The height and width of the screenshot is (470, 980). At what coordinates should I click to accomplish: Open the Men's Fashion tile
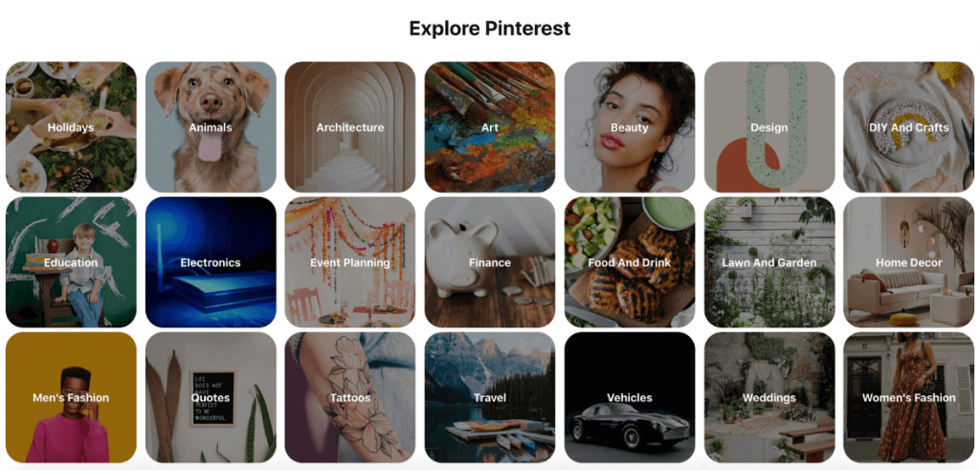(71, 397)
